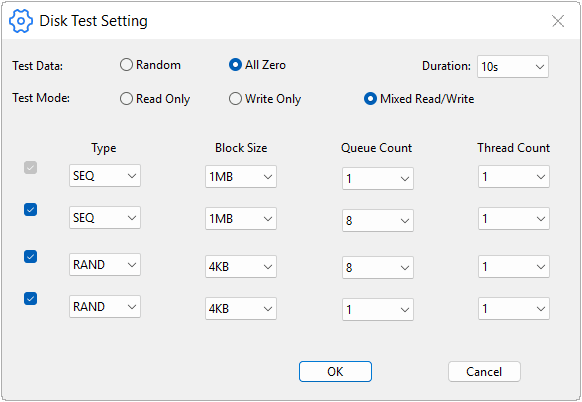
Task: Click the Disk Test Setting title text
Action: [x=93, y=21]
